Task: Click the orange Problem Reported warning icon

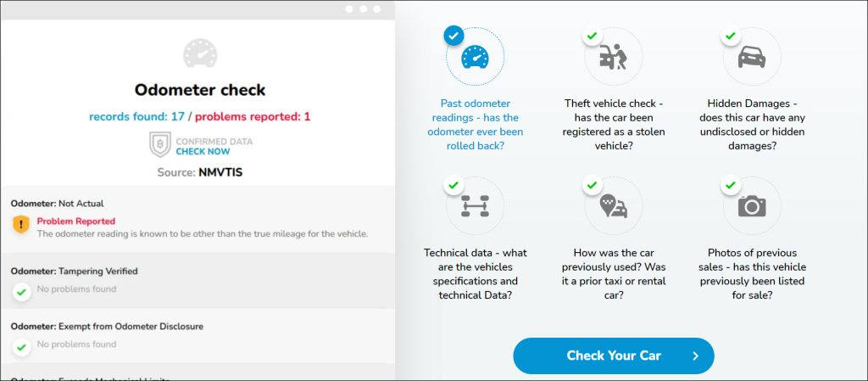Action: pos(21,224)
